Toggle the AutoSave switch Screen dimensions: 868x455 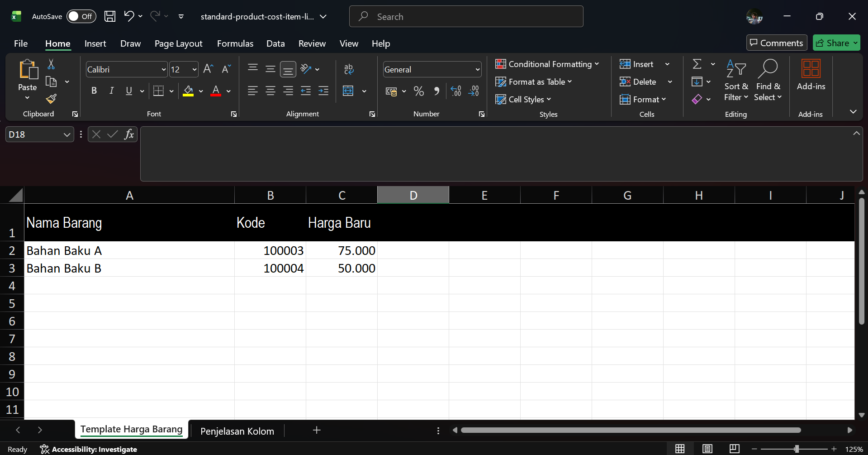[x=81, y=17]
